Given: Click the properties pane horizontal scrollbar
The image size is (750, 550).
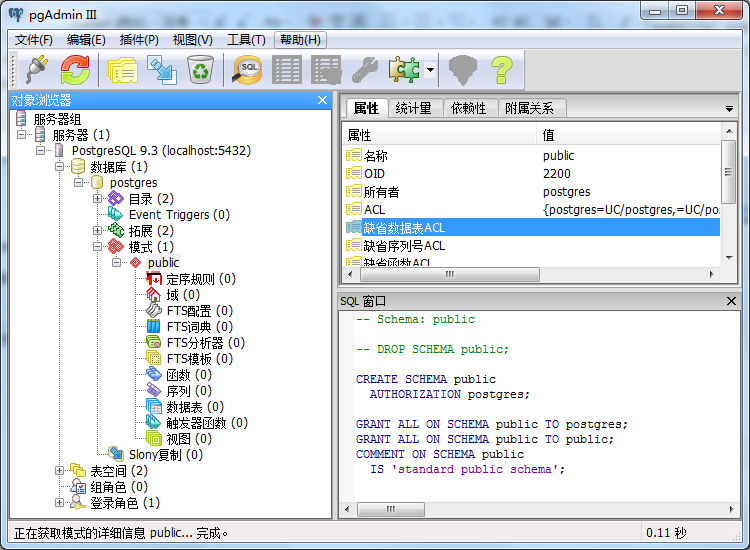Looking at the screenshot, I should pyautogui.click(x=449, y=275).
